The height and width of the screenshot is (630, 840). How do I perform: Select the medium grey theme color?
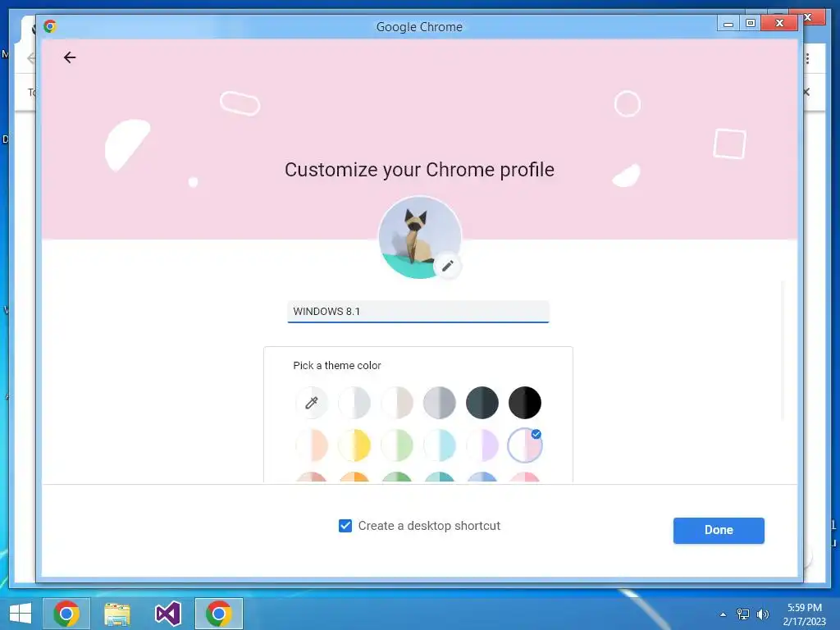pyautogui.click(x=440, y=402)
